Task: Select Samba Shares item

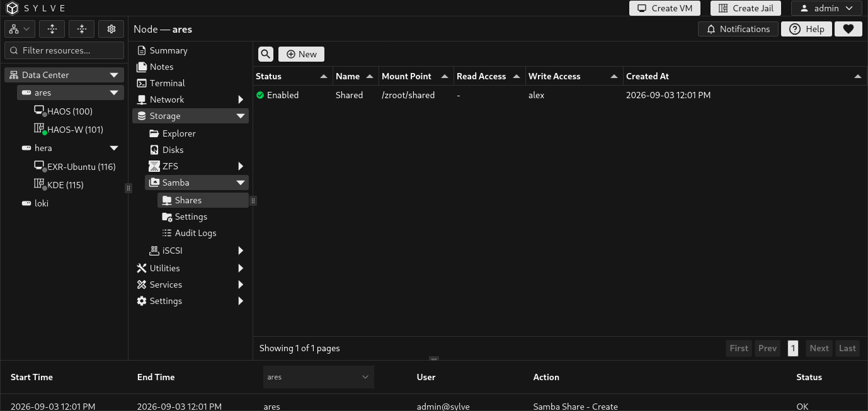Action: [203, 200]
